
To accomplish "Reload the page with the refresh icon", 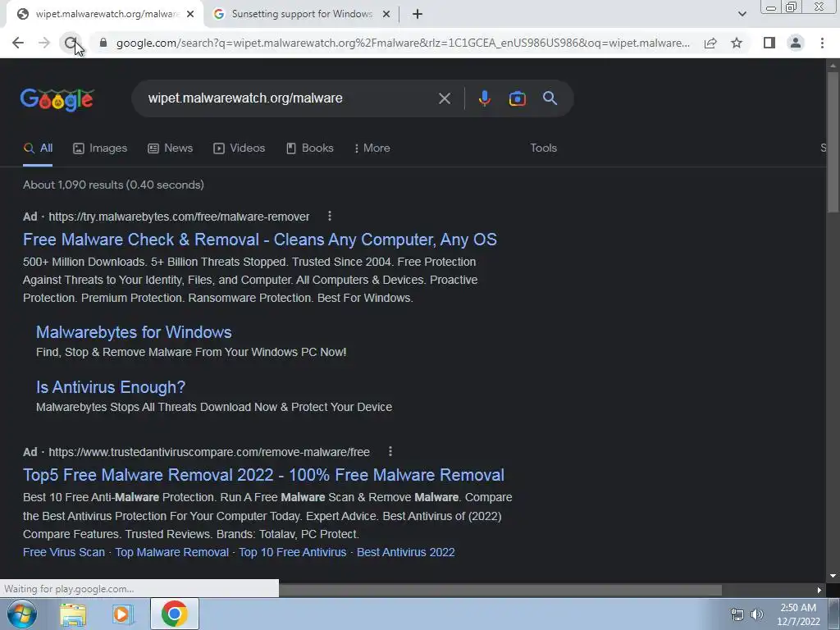I will pyautogui.click(x=71, y=43).
